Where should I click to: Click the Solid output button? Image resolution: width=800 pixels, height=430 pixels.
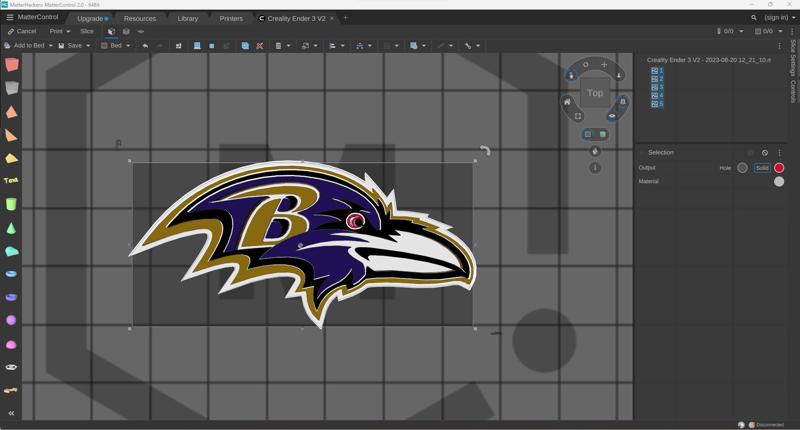[x=762, y=168]
